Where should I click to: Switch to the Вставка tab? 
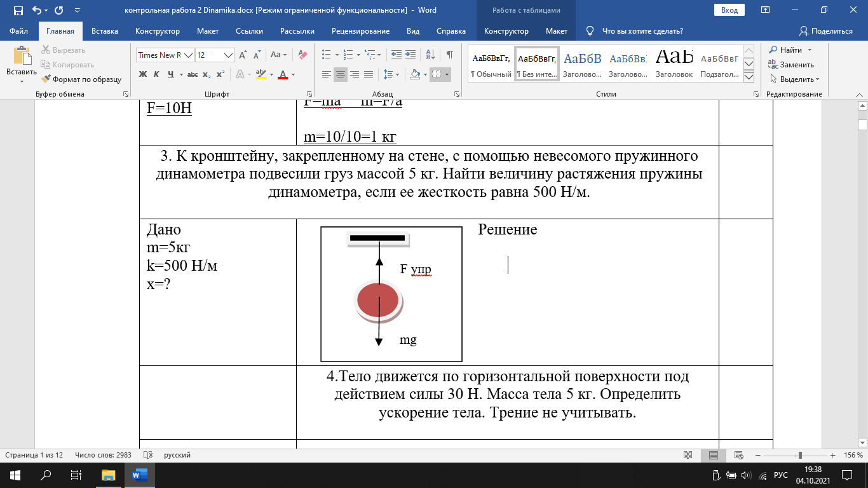click(105, 31)
